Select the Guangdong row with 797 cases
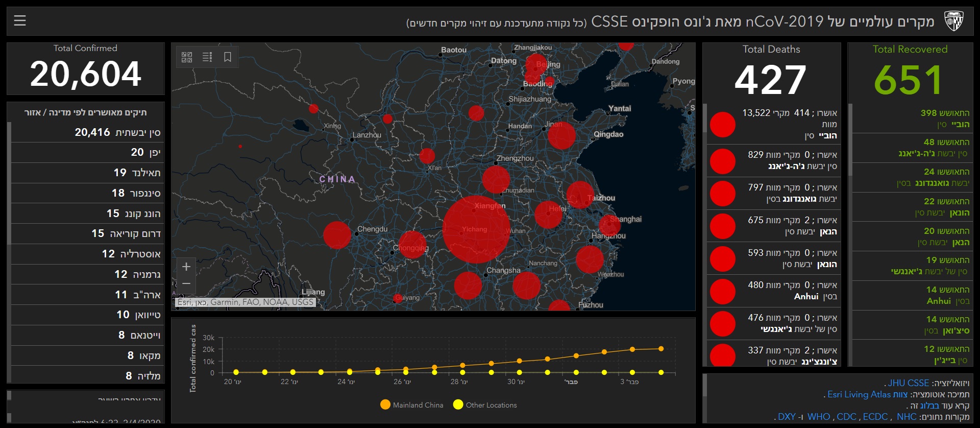The image size is (980, 428). point(773,194)
